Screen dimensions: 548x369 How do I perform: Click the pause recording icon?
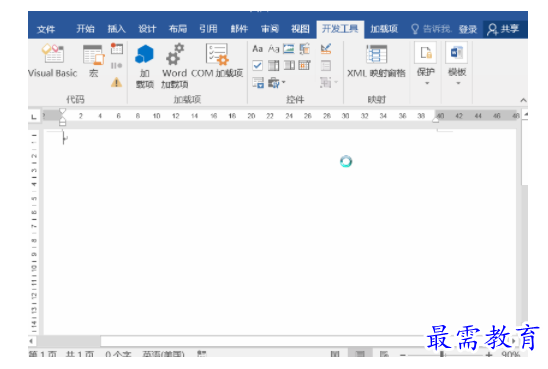point(116,65)
